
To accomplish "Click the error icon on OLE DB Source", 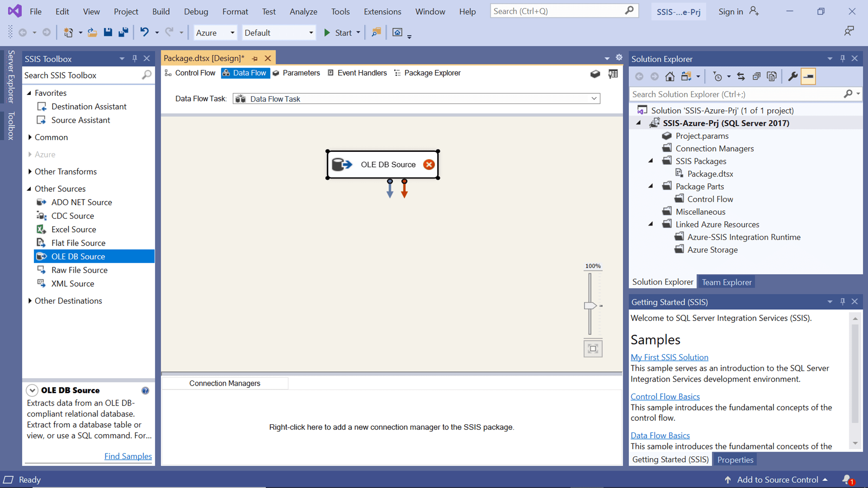I will click(x=429, y=164).
